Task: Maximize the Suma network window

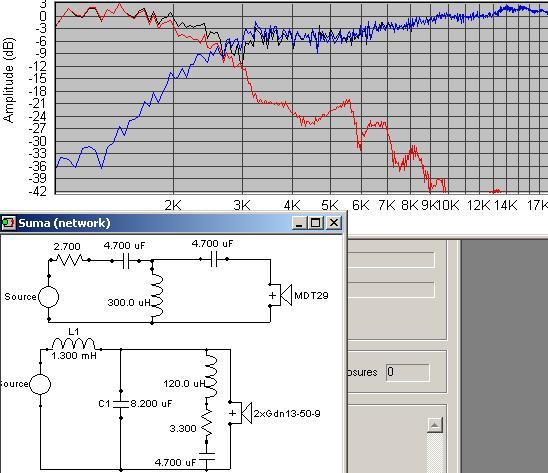Action: point(316,223)
